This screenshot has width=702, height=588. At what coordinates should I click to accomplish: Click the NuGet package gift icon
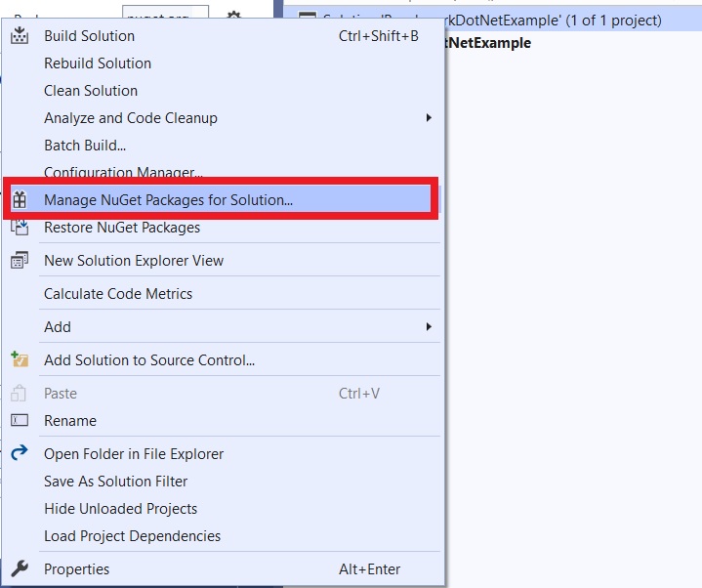[x=20, y=200]
